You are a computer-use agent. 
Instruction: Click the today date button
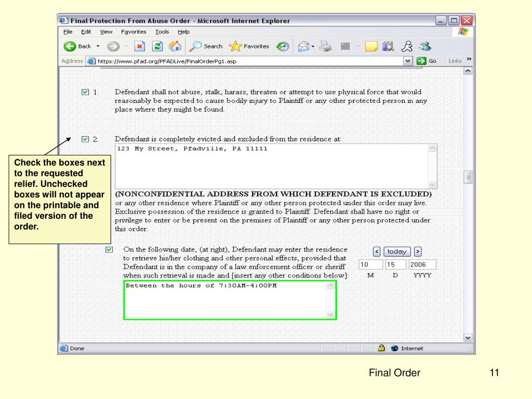pos(397,251)
